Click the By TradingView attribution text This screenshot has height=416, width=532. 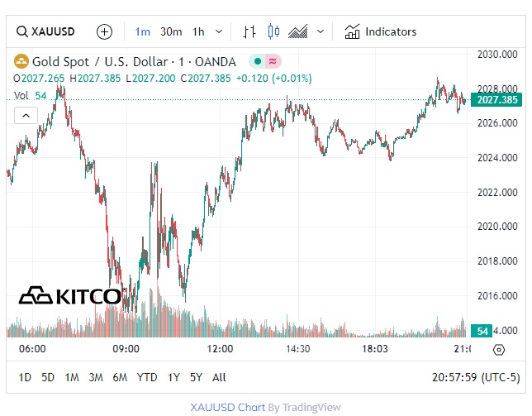(x=304, y=407)
